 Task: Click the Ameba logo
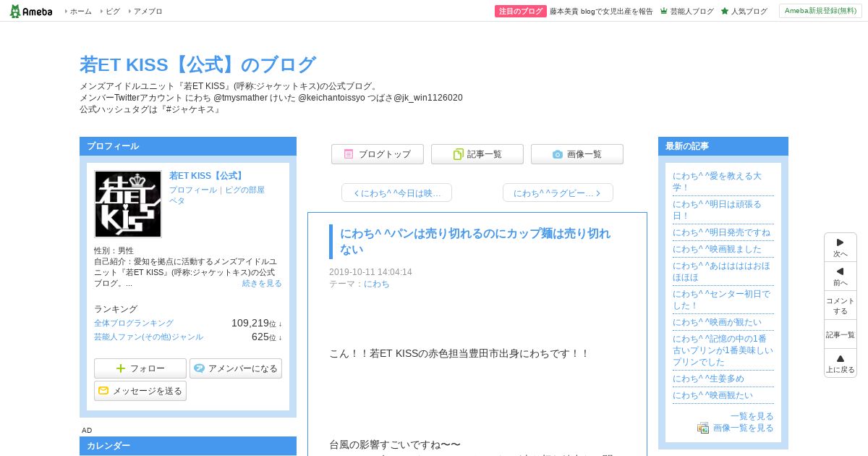coord(31,11)
